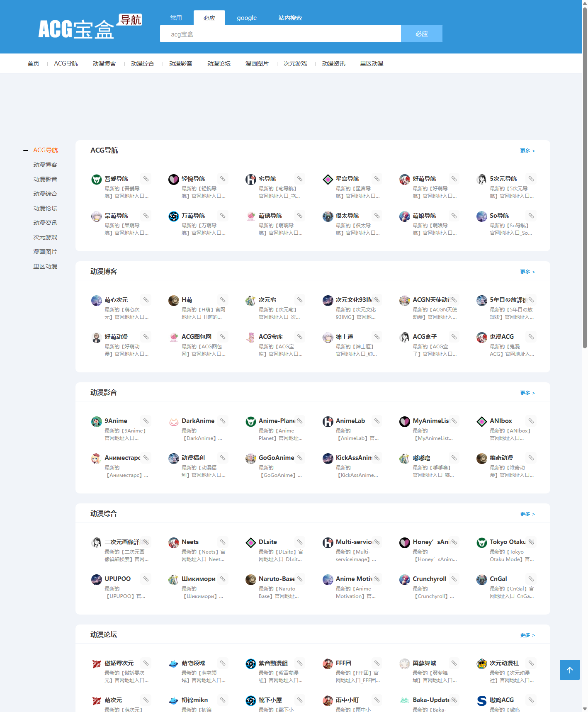Click the ACG宝盒 导航 site logo
The width and height of the screenshot is (588, 712).
(90, 27)
